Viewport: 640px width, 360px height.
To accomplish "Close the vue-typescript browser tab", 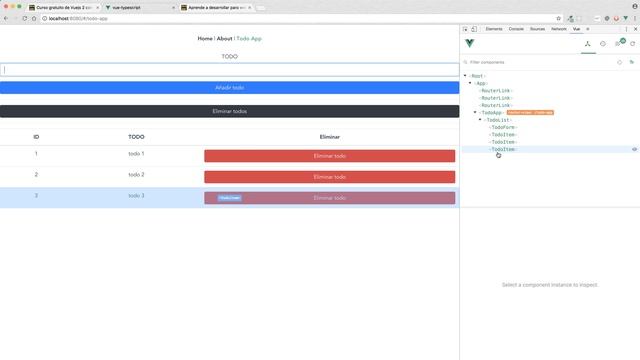I will point(173,7).
